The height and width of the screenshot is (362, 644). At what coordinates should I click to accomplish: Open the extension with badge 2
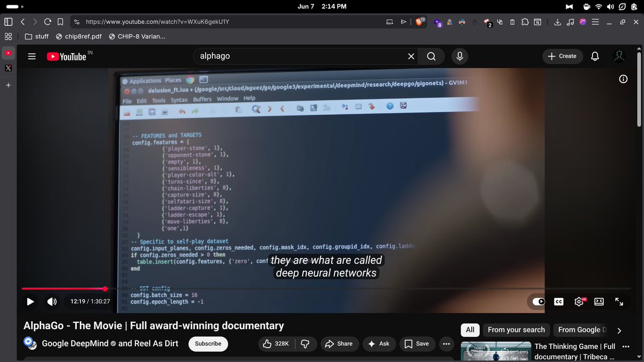488,23
